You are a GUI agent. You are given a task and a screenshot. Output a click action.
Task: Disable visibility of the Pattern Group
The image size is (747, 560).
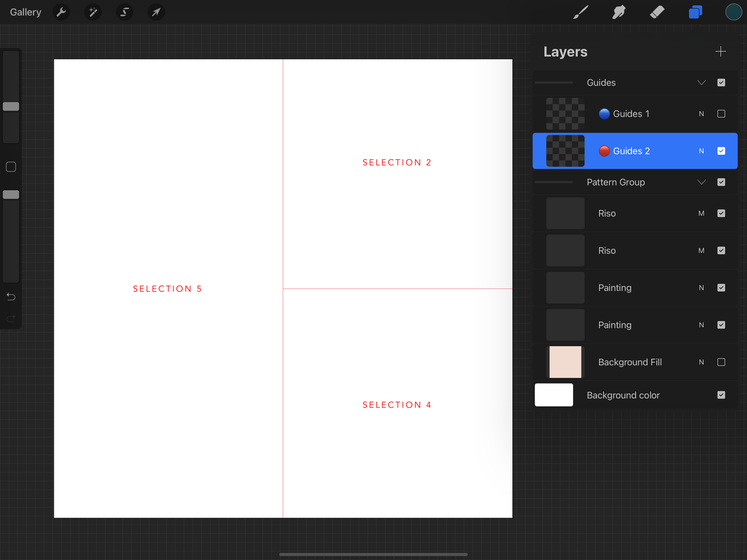point(721,182)
